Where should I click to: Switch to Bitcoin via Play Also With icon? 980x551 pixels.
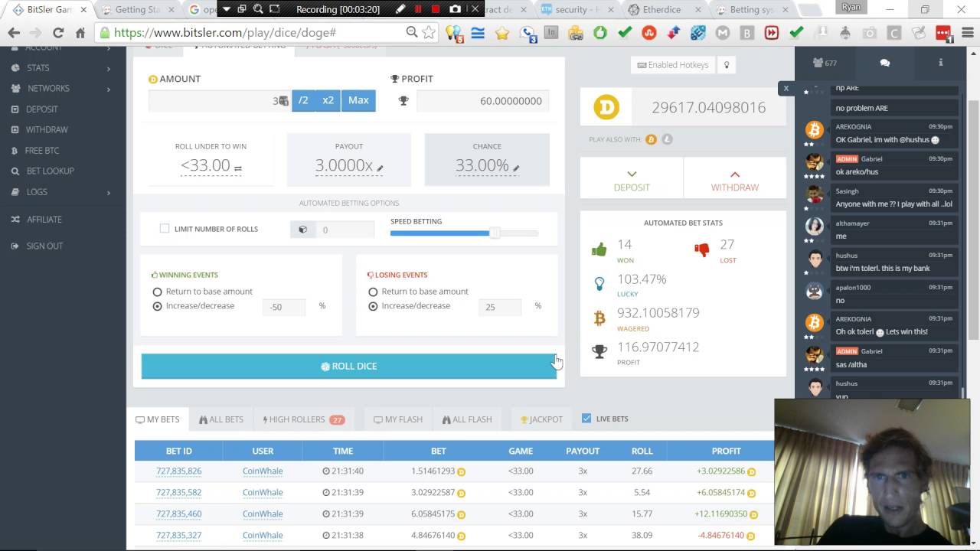(651, 139)
